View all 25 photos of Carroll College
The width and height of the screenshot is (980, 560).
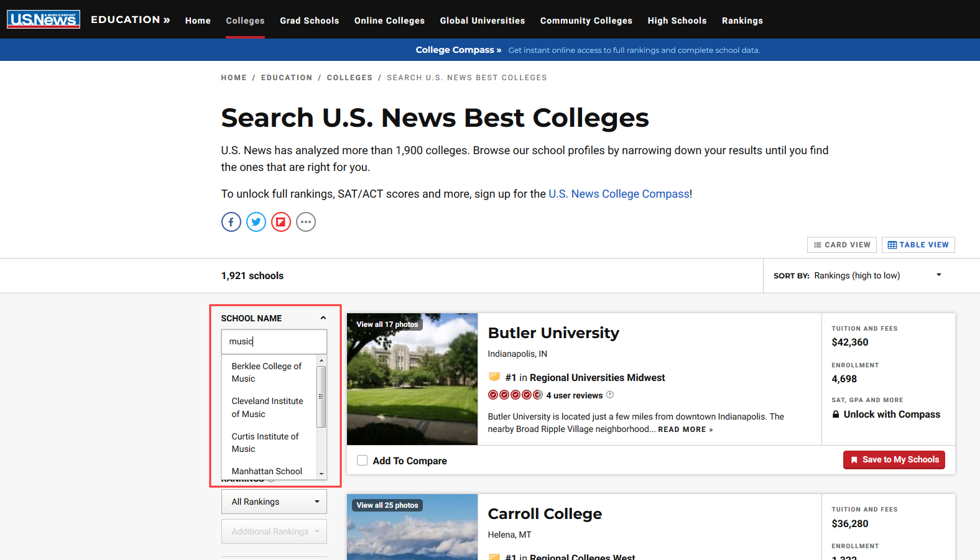(x=387, y=505)
